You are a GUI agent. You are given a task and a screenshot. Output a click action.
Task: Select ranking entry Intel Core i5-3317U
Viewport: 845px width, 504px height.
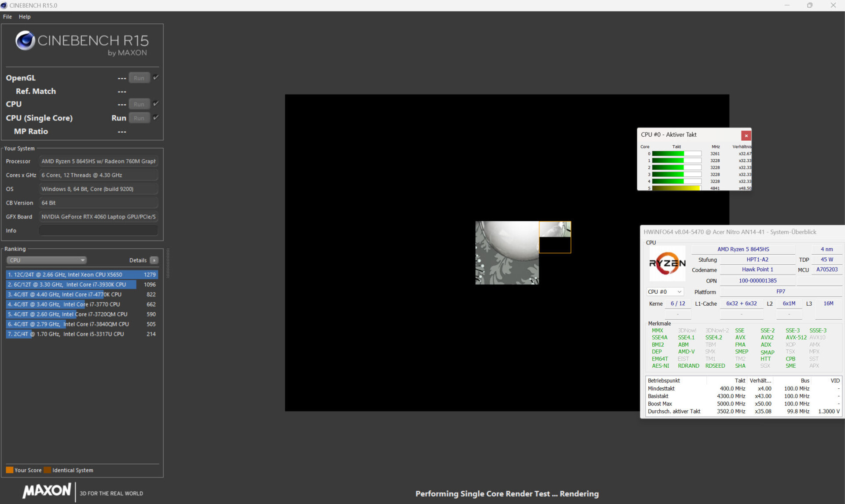(82, 334)
